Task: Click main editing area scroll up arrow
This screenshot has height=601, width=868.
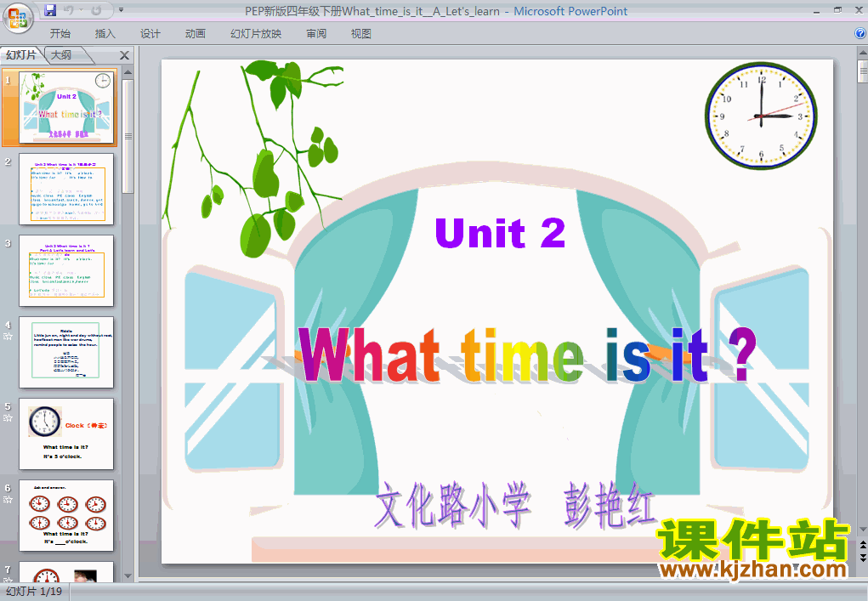Action: pyautogui.click(x=862, y=53)
